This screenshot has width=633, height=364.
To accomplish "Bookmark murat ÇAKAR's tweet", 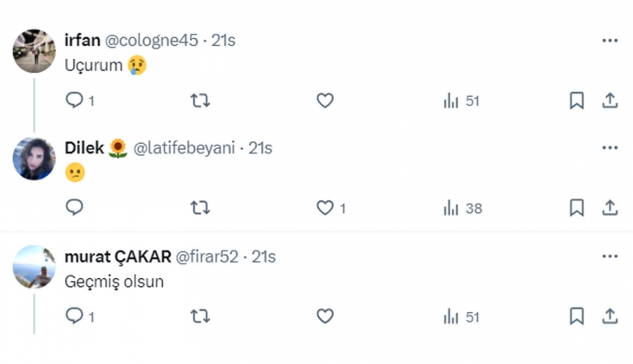I will pyautogui.click(x=577, y=316).
